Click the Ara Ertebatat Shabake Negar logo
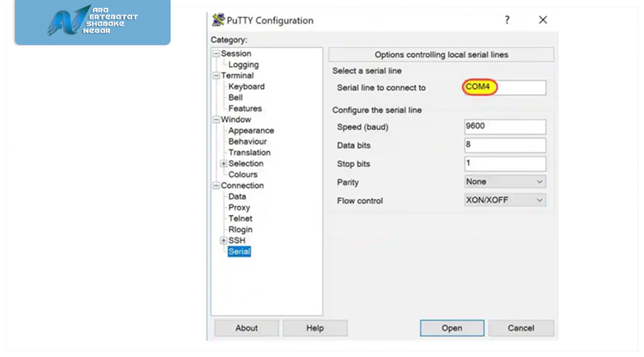 coord(92,21)
